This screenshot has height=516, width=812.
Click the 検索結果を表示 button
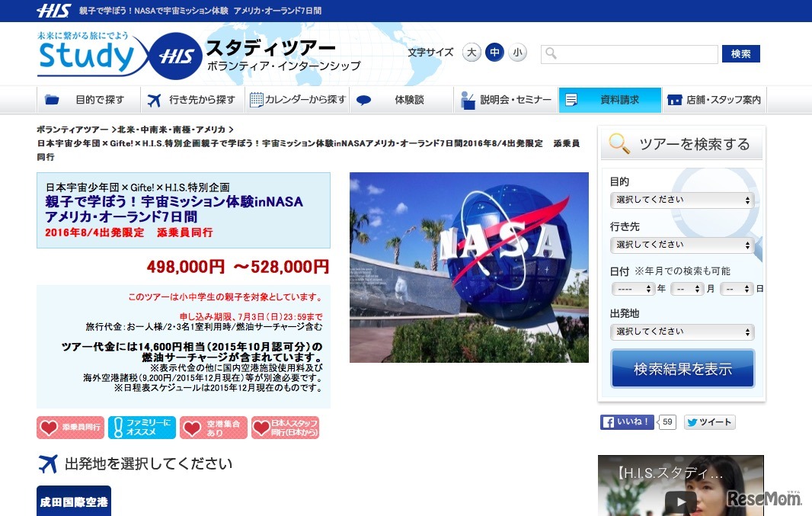click(683, 369)
